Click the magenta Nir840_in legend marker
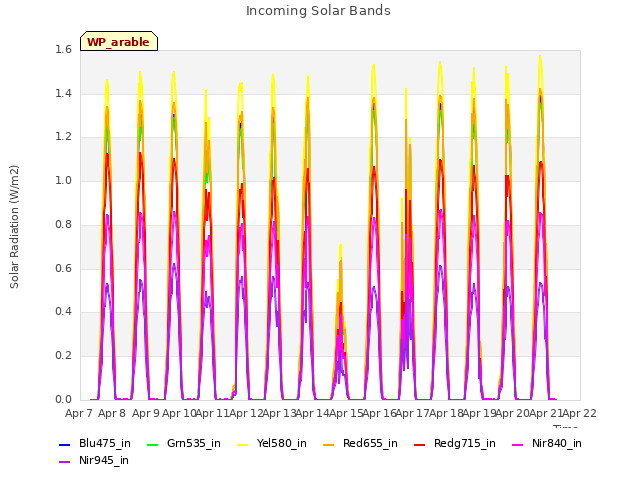The width and height of the screenshot is (640, 480). [518, 444]
